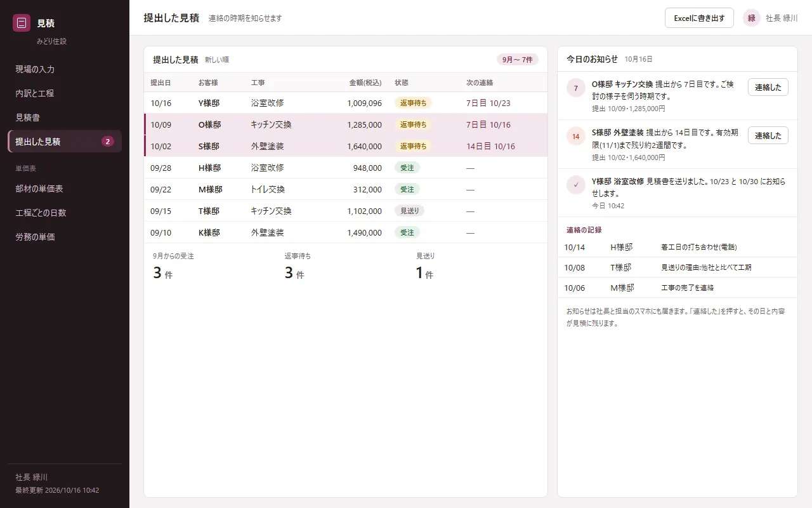Mark O様邸 キッチン交換 as 連絡した
This screenshot has height=508, width=812.
[768, 88]
